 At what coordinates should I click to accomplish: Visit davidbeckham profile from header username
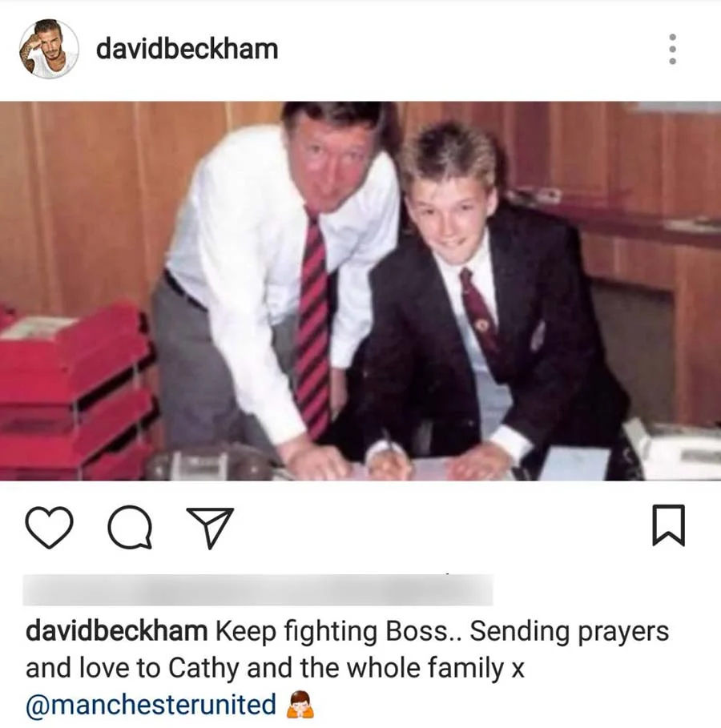click(187, 49)
